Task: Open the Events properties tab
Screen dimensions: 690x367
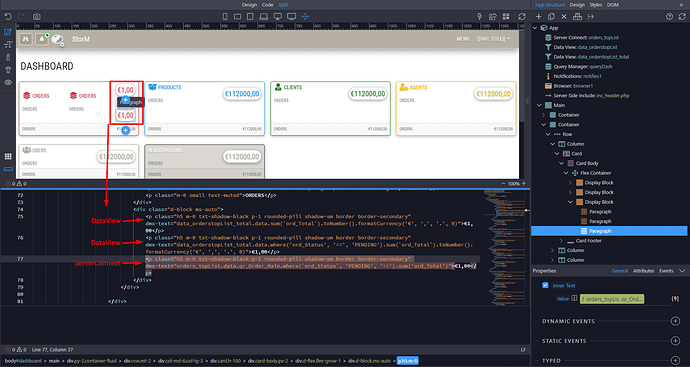Action: 666,271
